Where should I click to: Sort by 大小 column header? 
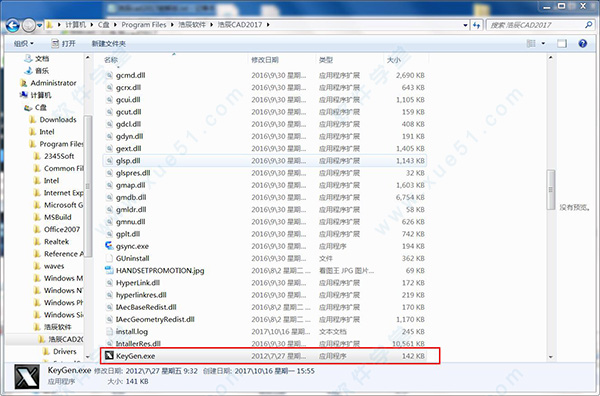pos(394,60)
